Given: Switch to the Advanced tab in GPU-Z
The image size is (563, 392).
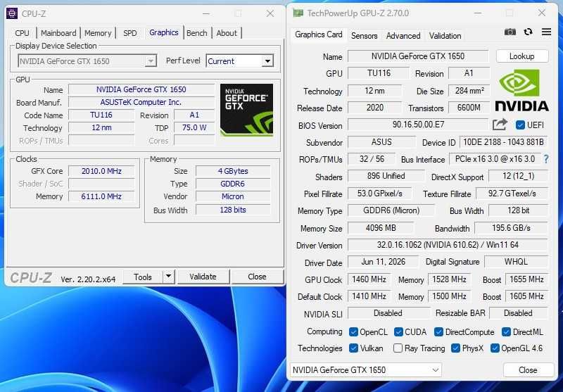Looking at the screenshot, I should [x=403, y=35].
